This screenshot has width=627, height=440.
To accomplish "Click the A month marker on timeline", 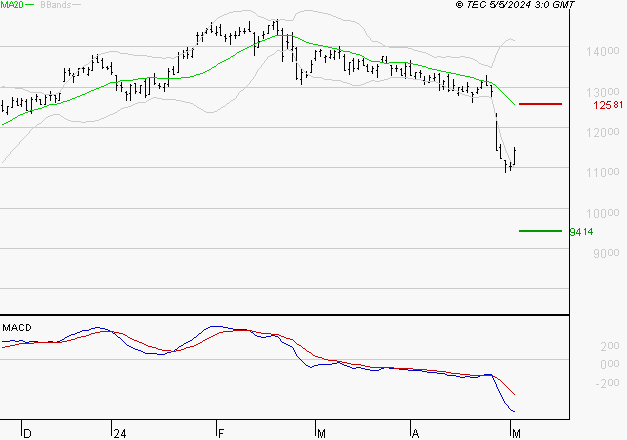I will 415,434.
